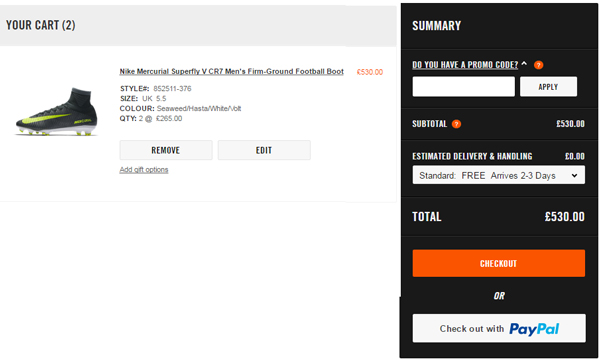This screenshot has height=360, width=600.
Task: Edit the cart item details
Action: (264, 150)
